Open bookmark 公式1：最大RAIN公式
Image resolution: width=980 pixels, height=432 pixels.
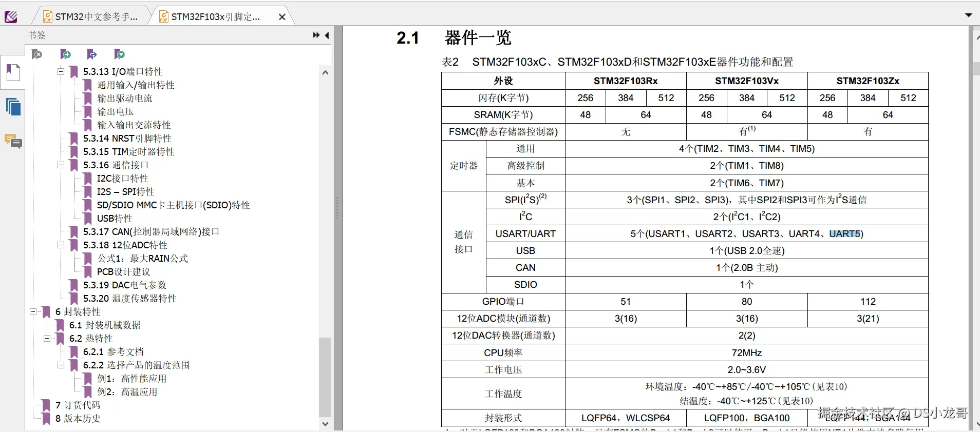click(143, 259)
